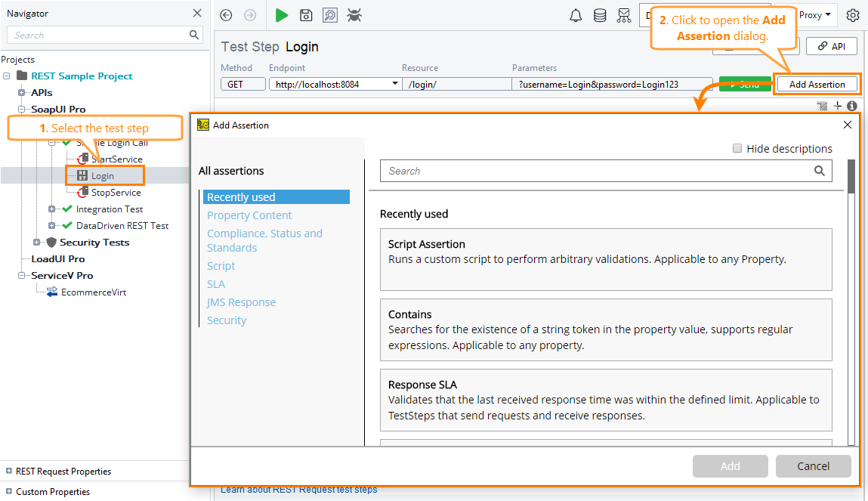Select the StartService step icon

(82, 159)
